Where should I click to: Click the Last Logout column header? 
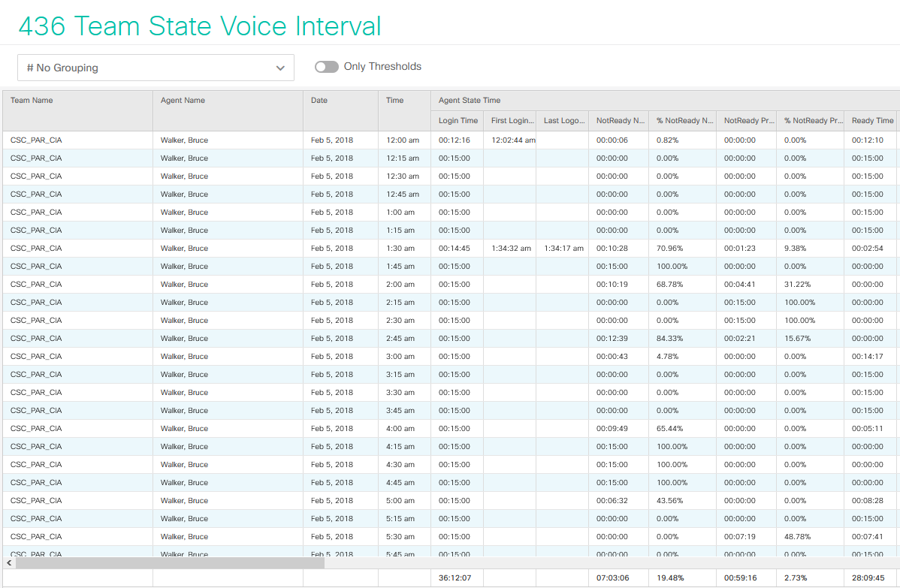click(x=563, y=120)
